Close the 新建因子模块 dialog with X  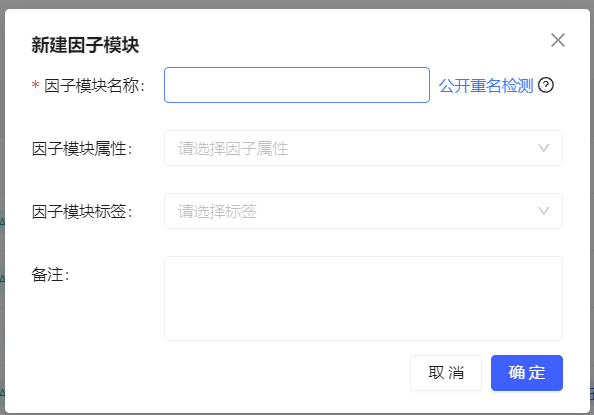click(558, 40)
